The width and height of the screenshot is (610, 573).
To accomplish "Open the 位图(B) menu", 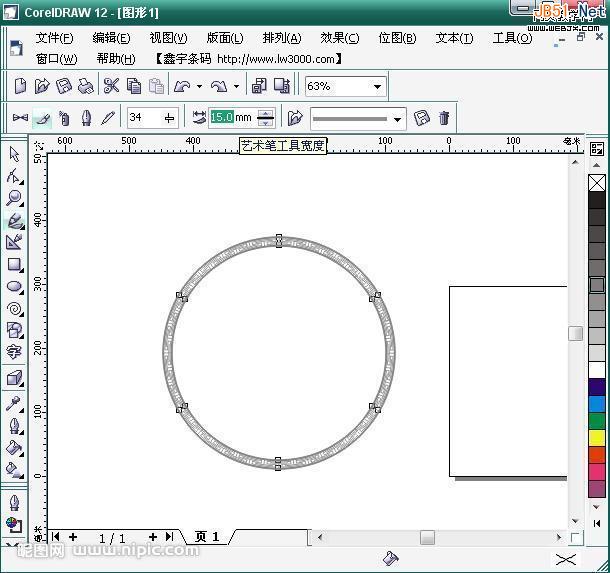I will tap(397, 38).
